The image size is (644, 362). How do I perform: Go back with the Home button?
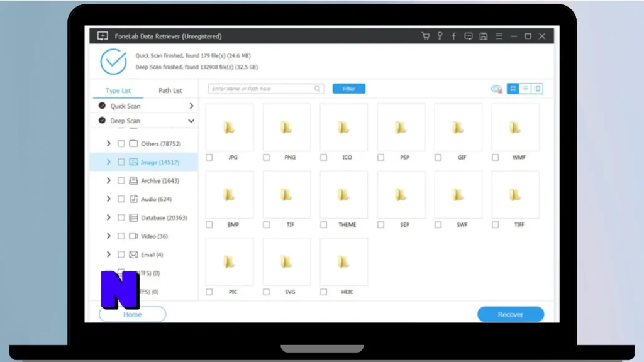[132, 314]
